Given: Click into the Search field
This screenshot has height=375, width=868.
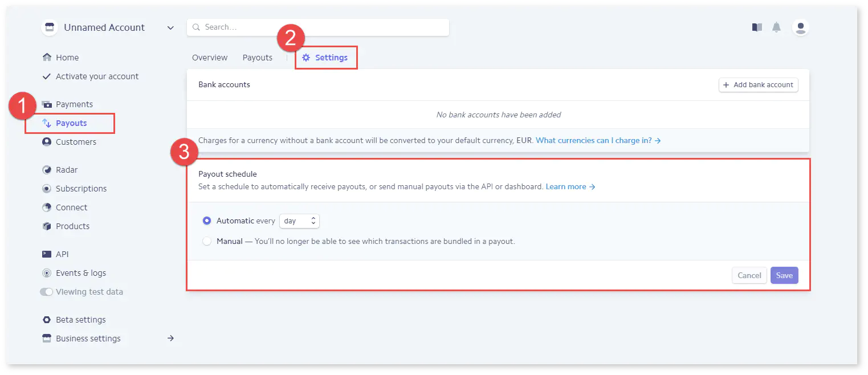Looking at the screenshot, I should (x=319, y=27).
